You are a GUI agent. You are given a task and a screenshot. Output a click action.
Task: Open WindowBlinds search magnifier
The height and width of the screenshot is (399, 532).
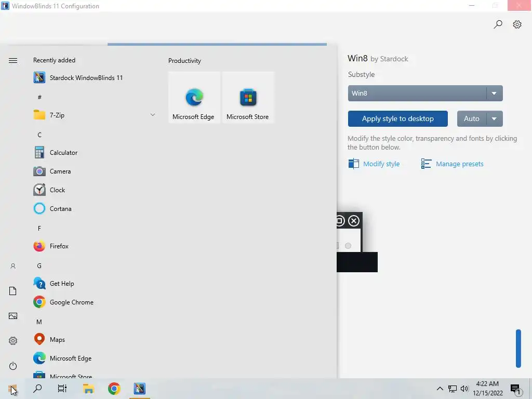tap(498, 24)
